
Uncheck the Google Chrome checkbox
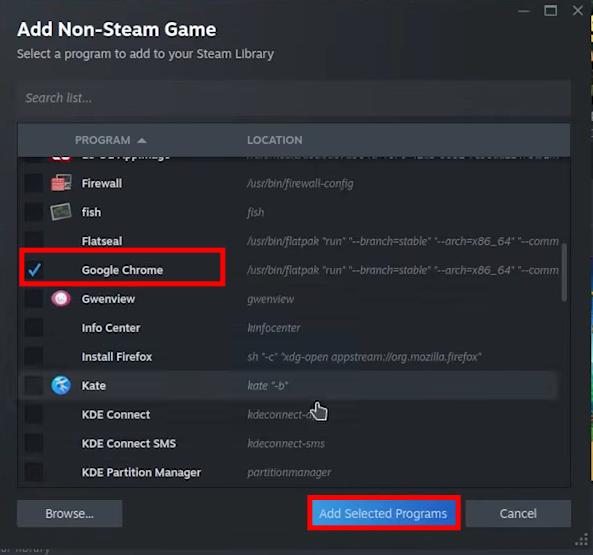coord(34,270)
